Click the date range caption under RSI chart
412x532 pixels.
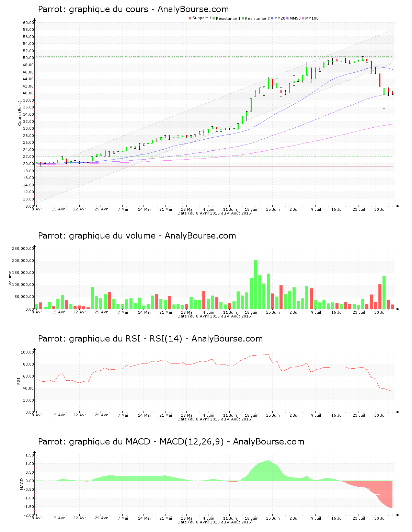coord(215,419)
